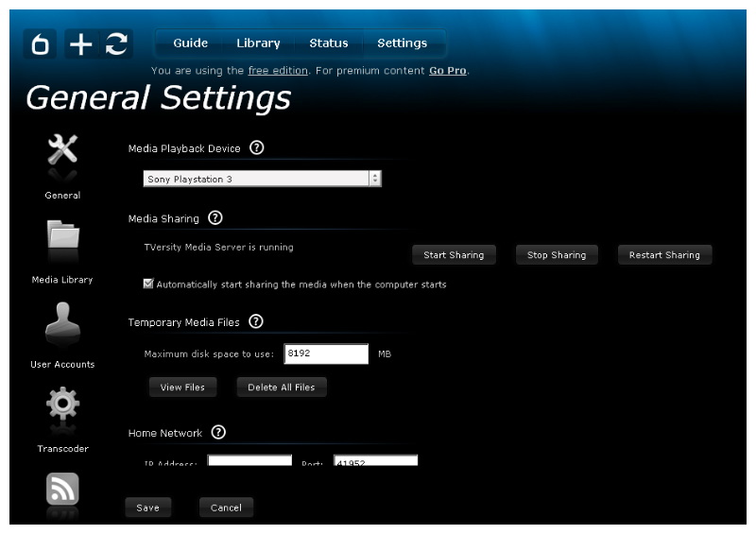Click the Transcoder sidebar label
Viewport: 756px width, 534px height.
(63, 449)
